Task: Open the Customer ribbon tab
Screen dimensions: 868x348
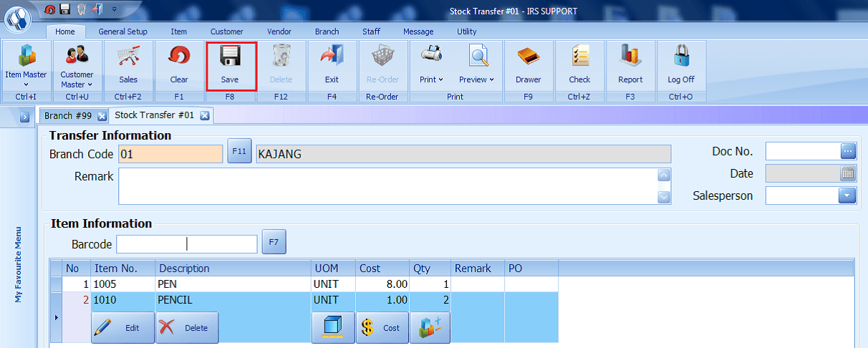Action: [x=226, y=32]
